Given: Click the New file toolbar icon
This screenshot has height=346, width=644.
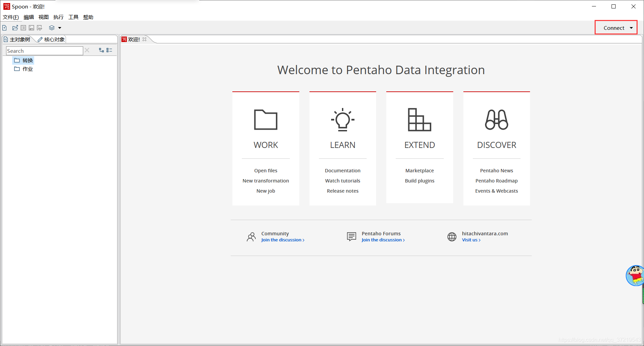Looking at the screenshot, I should point(5,28).
